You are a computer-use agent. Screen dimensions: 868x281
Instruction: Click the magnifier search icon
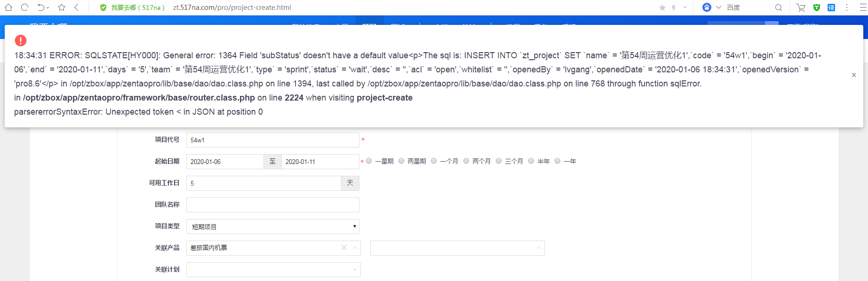[779, 8]
